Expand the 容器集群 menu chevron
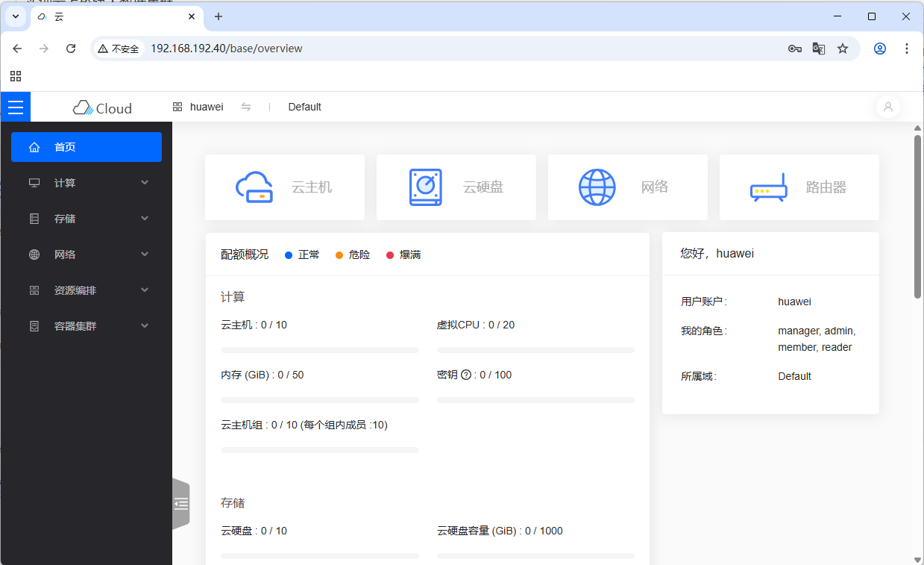The image size is (924, 565). point(145,326)
